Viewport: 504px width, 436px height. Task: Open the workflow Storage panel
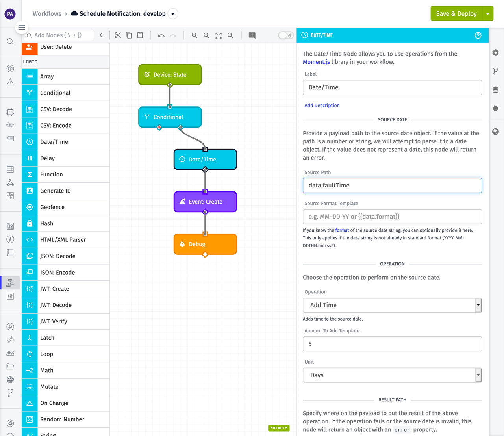(x=495, y=89)
